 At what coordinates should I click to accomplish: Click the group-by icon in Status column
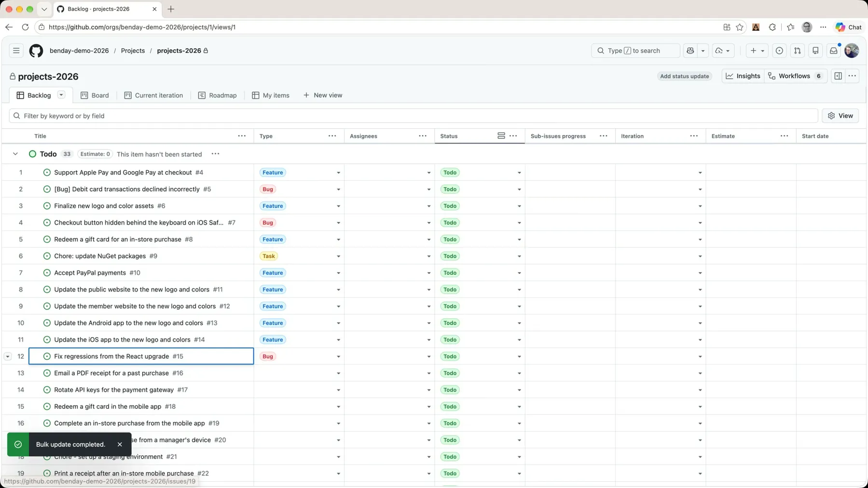click(501, 136)
